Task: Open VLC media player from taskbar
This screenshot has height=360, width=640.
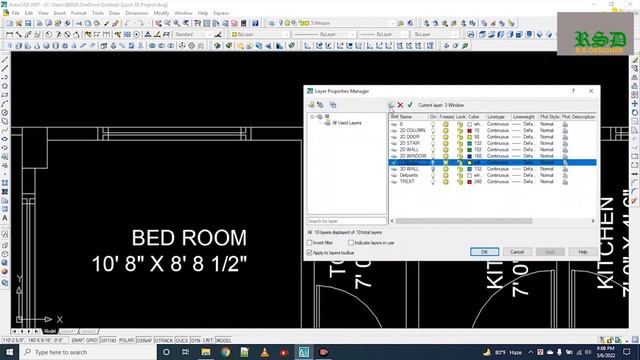Action: coord(264,352)
